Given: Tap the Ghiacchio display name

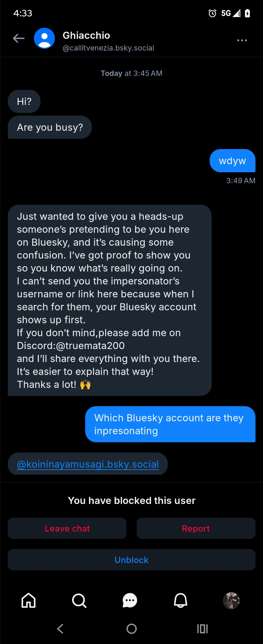Looking at the screenshot, I should point(86,35).
